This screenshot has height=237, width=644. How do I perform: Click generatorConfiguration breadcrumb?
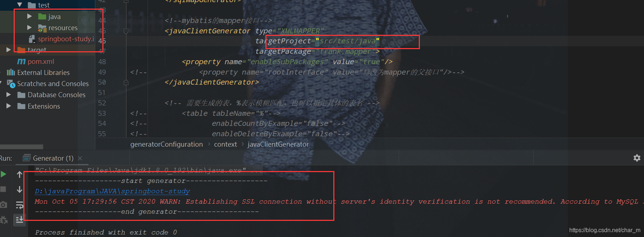coord(167,144)
